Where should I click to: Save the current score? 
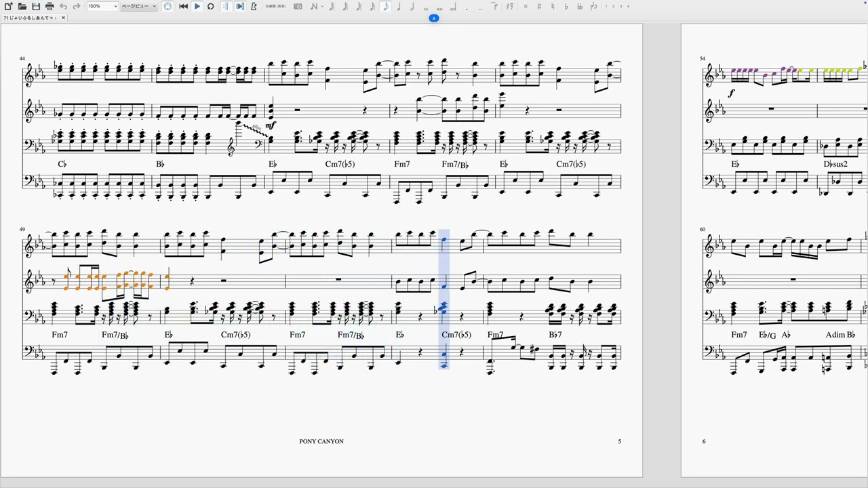[35, 6]
